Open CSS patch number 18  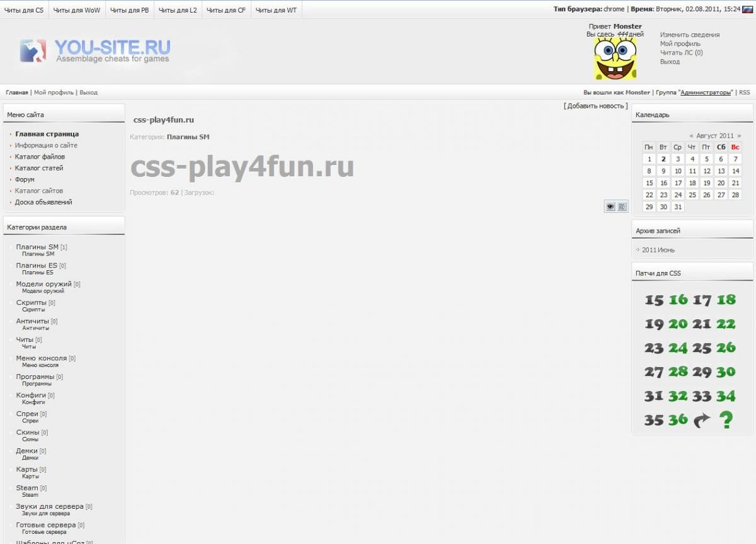726,300
